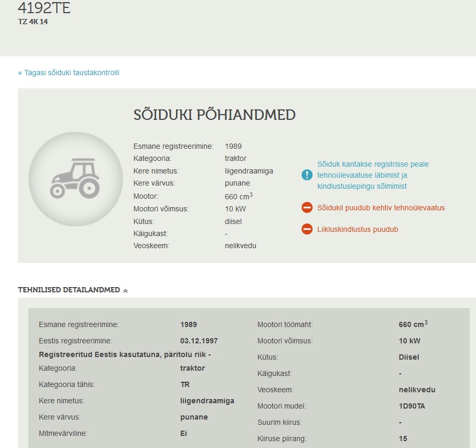
Task: Click the Mitmevärviline value 'Ei'
Action: click(183, 433)
